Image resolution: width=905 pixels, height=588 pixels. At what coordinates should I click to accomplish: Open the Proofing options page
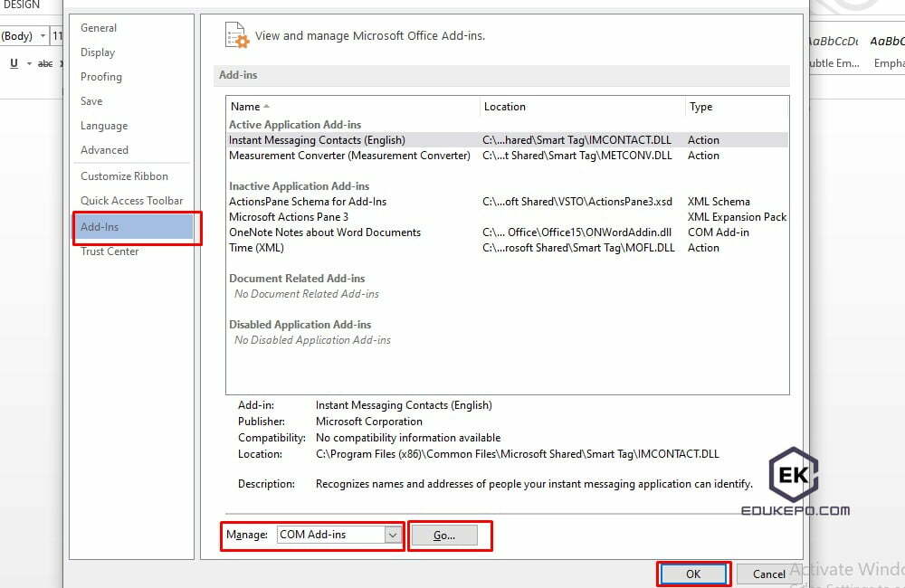(x=100, y=77)
